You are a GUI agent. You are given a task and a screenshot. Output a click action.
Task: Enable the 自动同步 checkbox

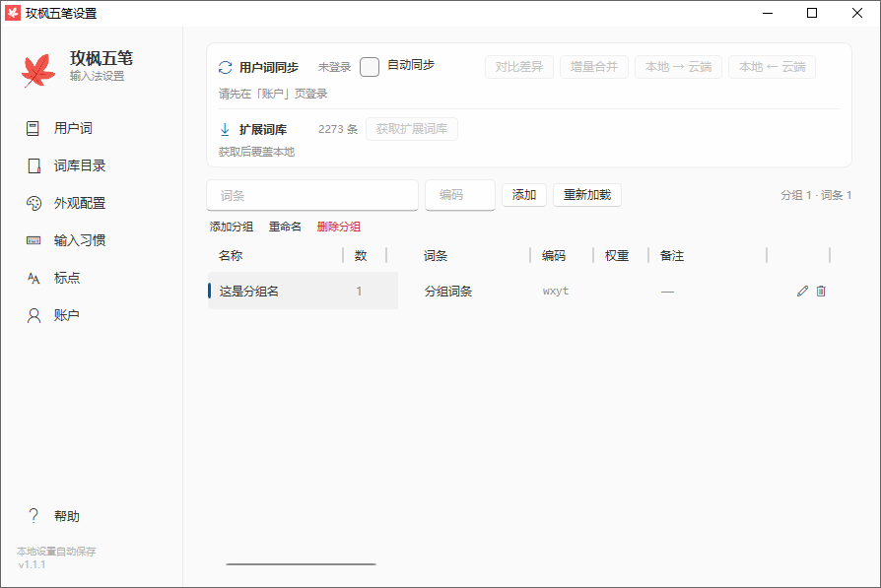coord(370,67)
